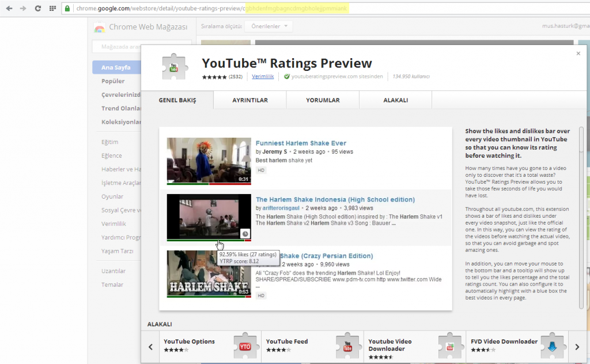This screenshot has height=364, width=590.
Task: Click the YouTube Feed puzzle icon
Action: click(347, 346)
